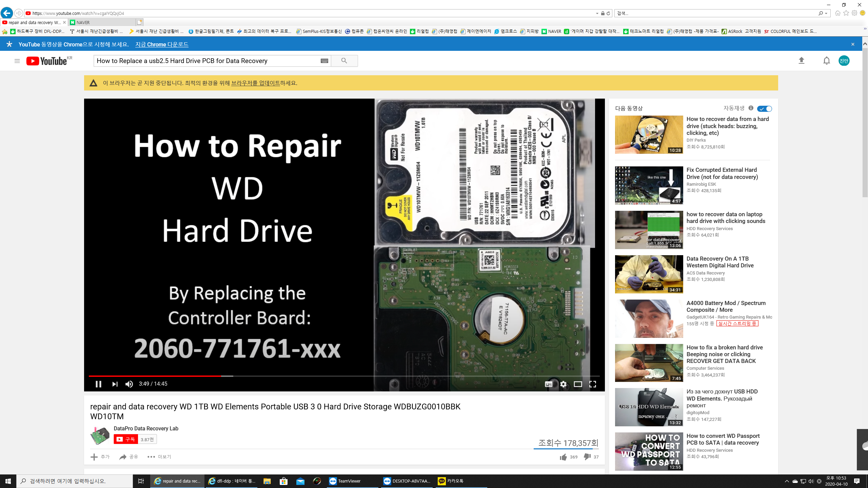Mute the video volume

[x=129, y=384]
